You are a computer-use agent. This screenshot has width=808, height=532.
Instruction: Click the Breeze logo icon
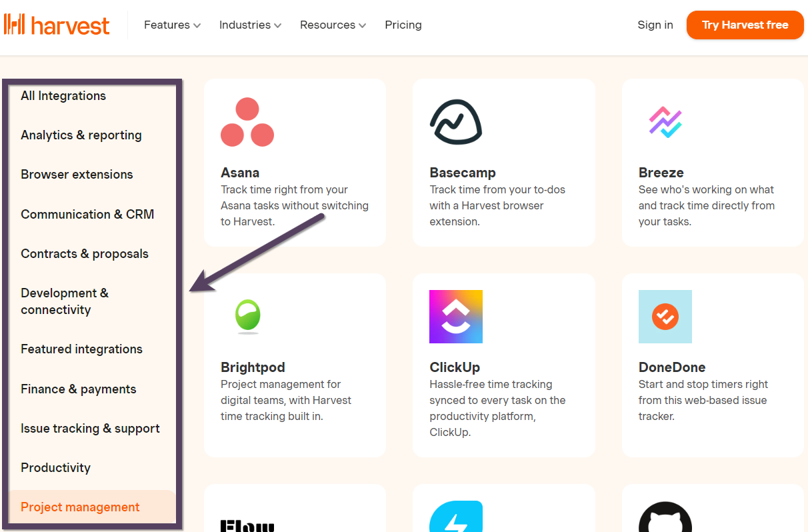(665, 122)
